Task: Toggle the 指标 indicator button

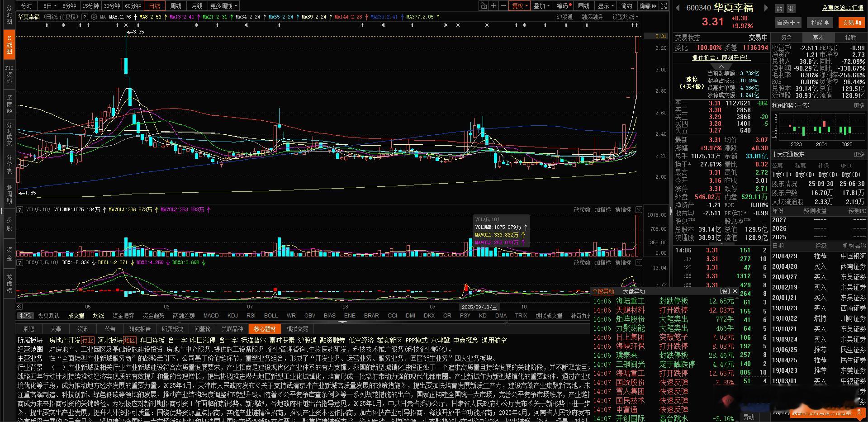Action: click(25, 316)
